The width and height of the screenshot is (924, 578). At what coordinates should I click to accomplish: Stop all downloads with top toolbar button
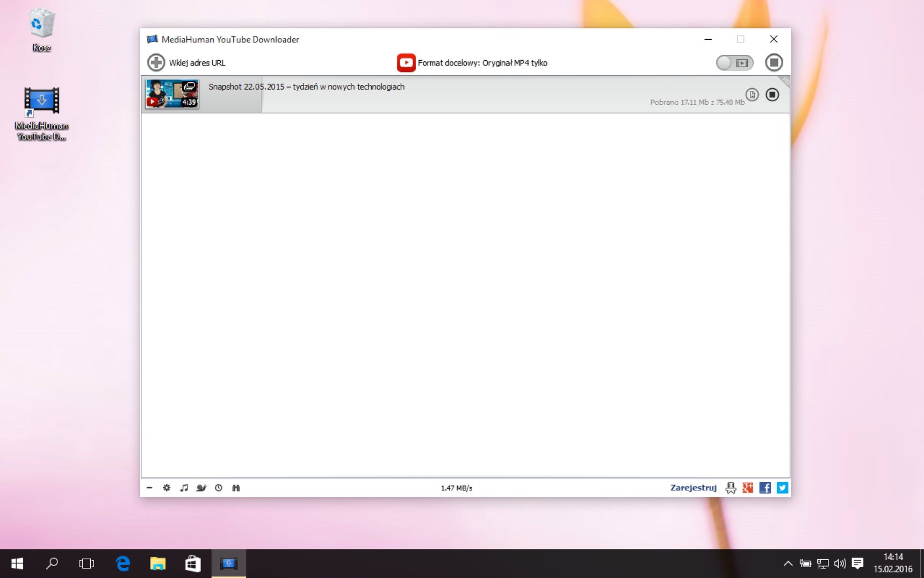[x=774, y=62]
